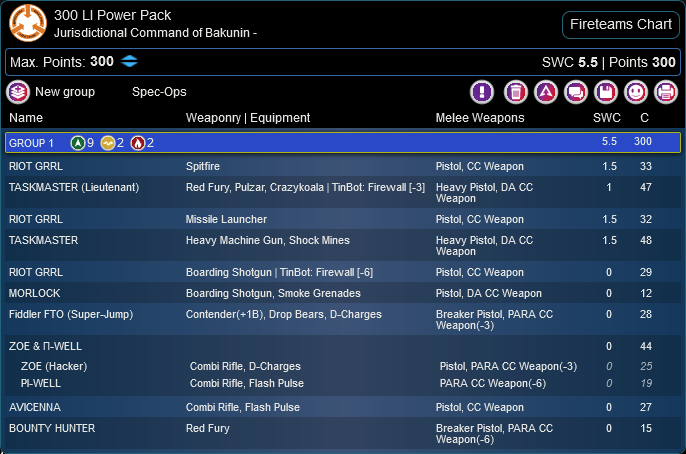The image size is (686, 454).
Task: Click the SWC 5.5 | Points 300 total
Action: [x=609, y=62]
